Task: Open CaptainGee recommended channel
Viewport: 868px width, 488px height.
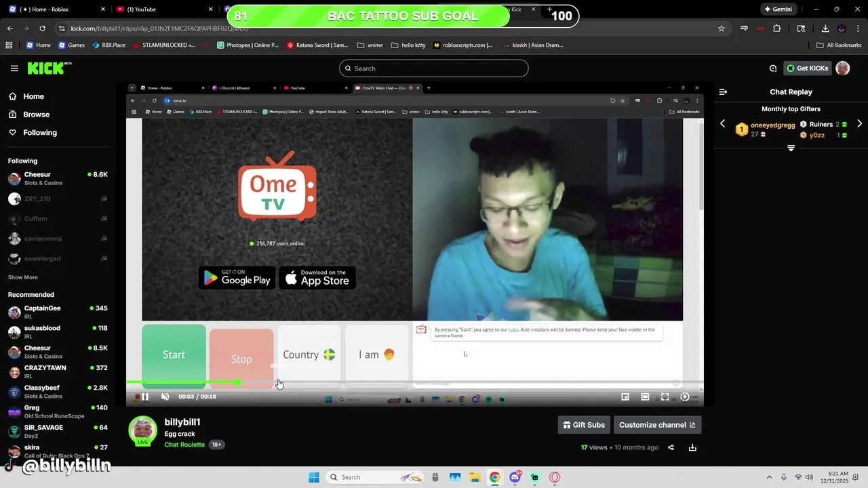Action: coord(58,312)
